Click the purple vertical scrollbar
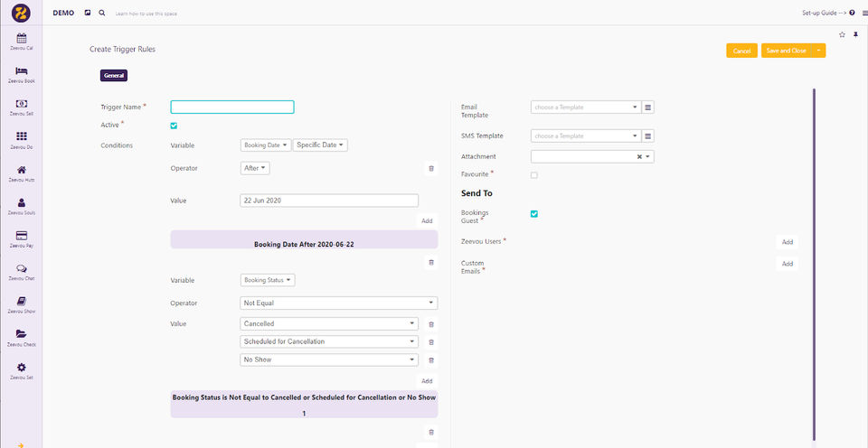Image resolution: width=868 pixels, height=448 pixels. point(814,265)
